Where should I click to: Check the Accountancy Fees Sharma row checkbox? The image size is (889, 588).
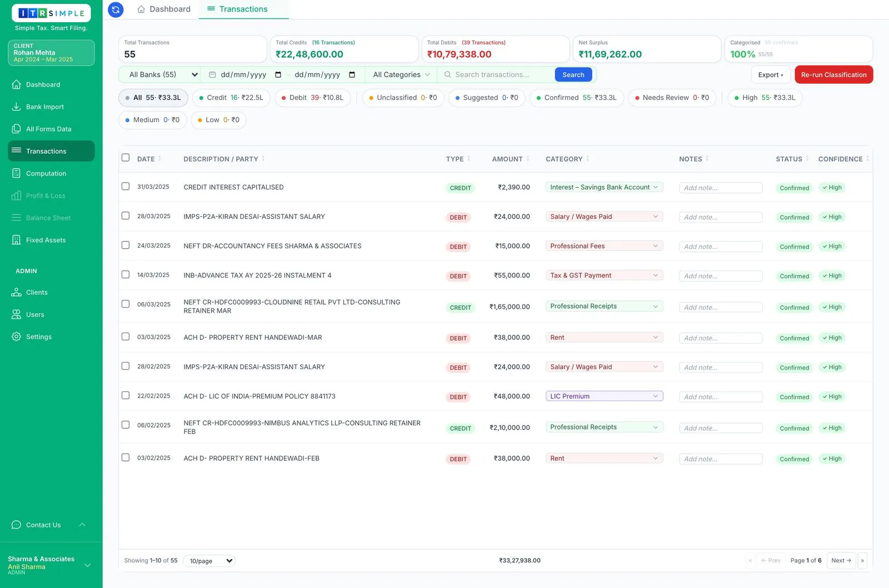click(126, 245)
